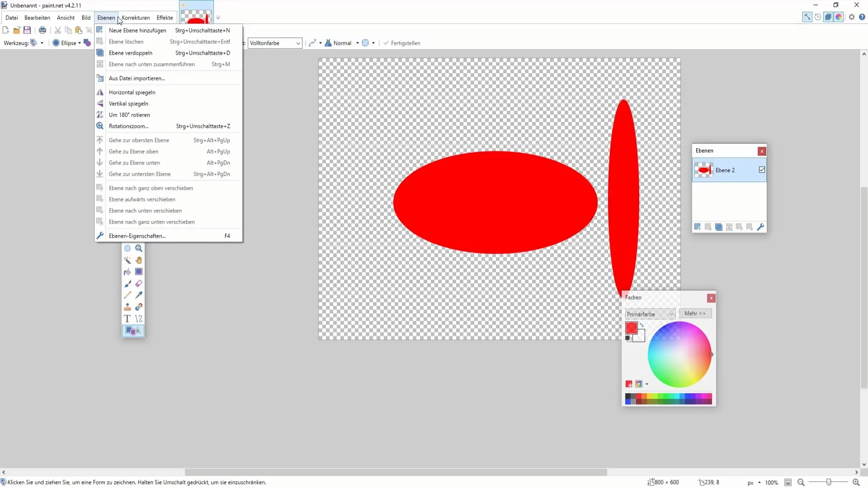Screen dimensions: 868x488
Task: Select the Shapes tool in toolbox
Action: tap(133, 331)
